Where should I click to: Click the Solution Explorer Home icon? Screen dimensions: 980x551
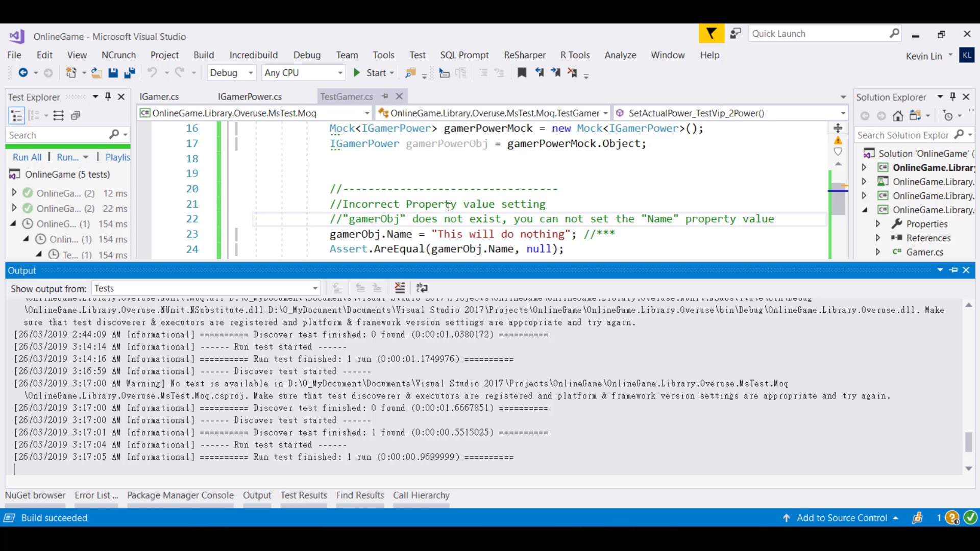pos(898,116)
